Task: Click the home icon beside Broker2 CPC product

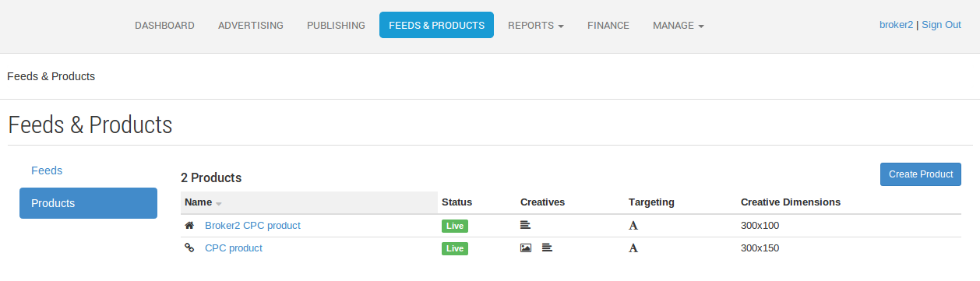Action: (189, 226)
